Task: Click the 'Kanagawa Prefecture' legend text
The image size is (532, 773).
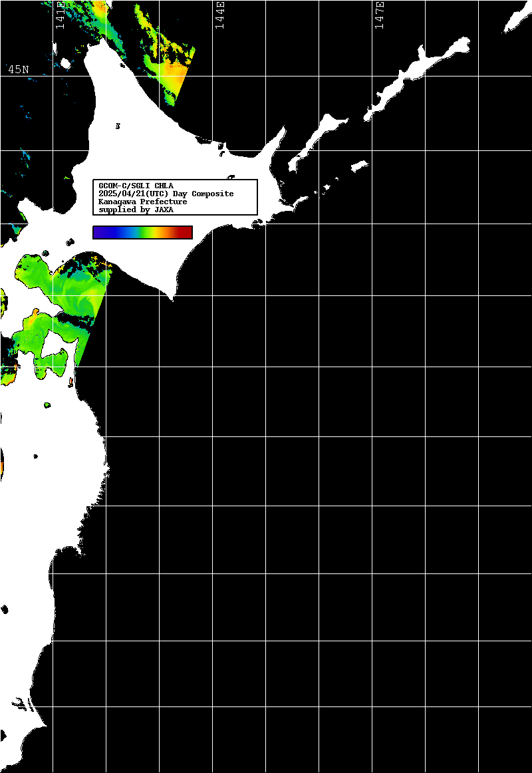Action: click(x=143, y=202)
